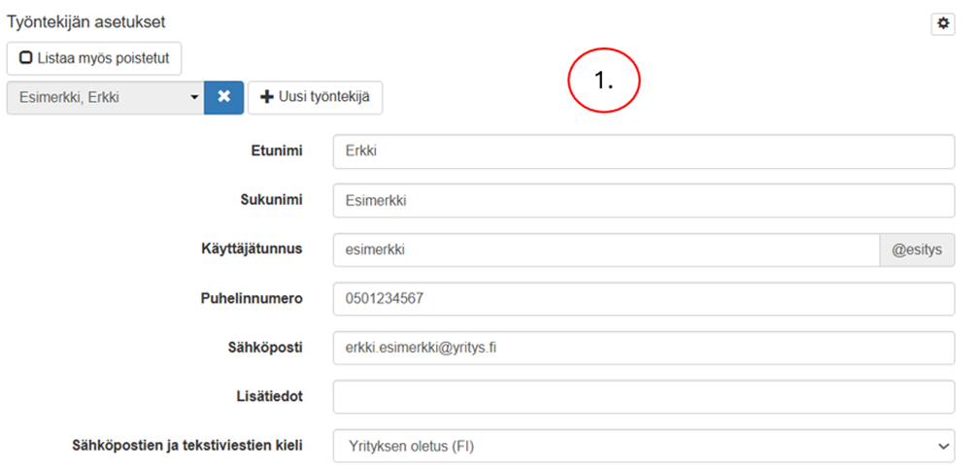Select the Käyttäjätunnus input field
Image resolution: width=980 pixels, height=470 pixels.
pyautogui.click(x=605, y=250)
